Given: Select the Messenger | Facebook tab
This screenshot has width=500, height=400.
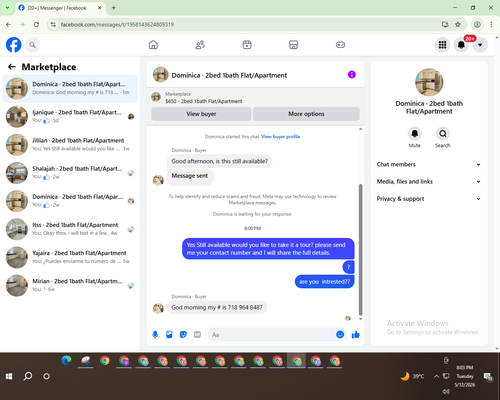Looking at the screenshot, I should click(x=60, y=8).
